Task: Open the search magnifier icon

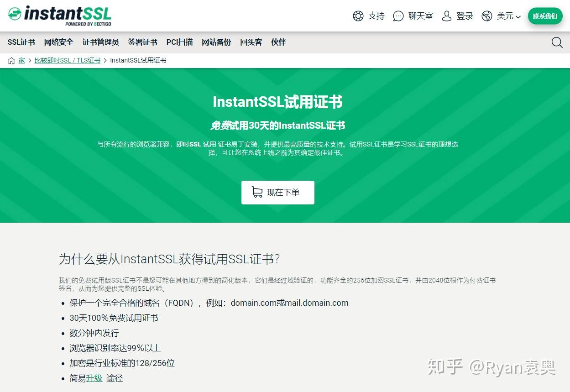Action: tap(557, 42)
